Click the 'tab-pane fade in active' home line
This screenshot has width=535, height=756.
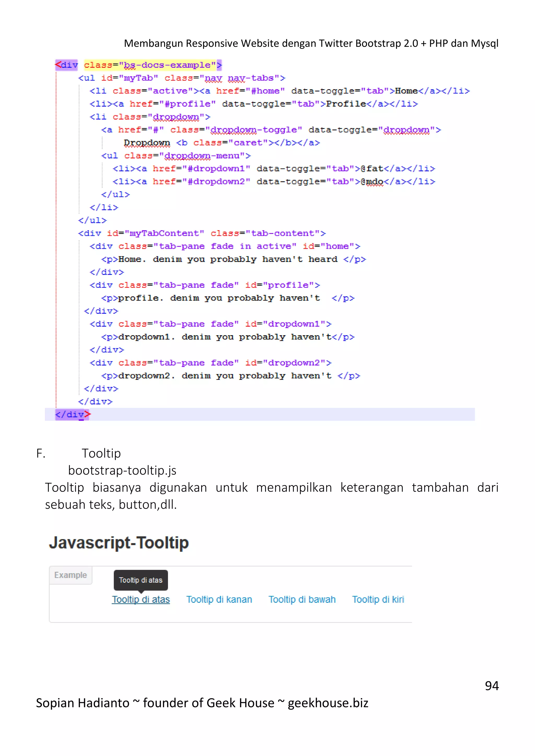[225, 246]
